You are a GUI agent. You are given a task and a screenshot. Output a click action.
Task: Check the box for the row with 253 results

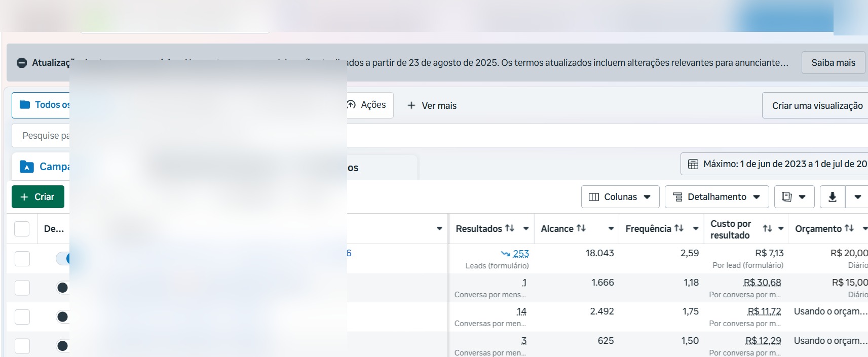pos(22,259)
